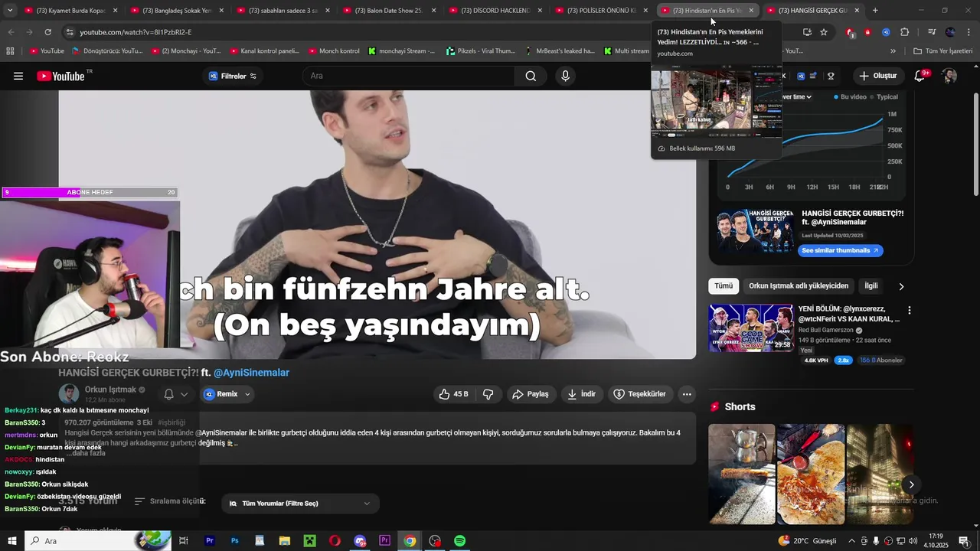Open 'Kanal kontrol paneli' bookmark
This screenshot has width=980, height=551.
(264, 51)
